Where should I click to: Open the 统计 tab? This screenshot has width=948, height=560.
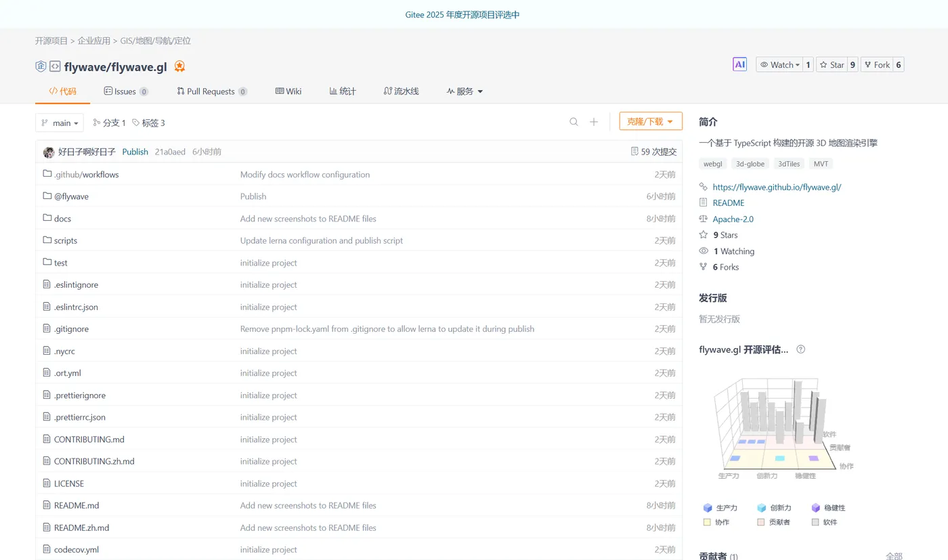343,91
